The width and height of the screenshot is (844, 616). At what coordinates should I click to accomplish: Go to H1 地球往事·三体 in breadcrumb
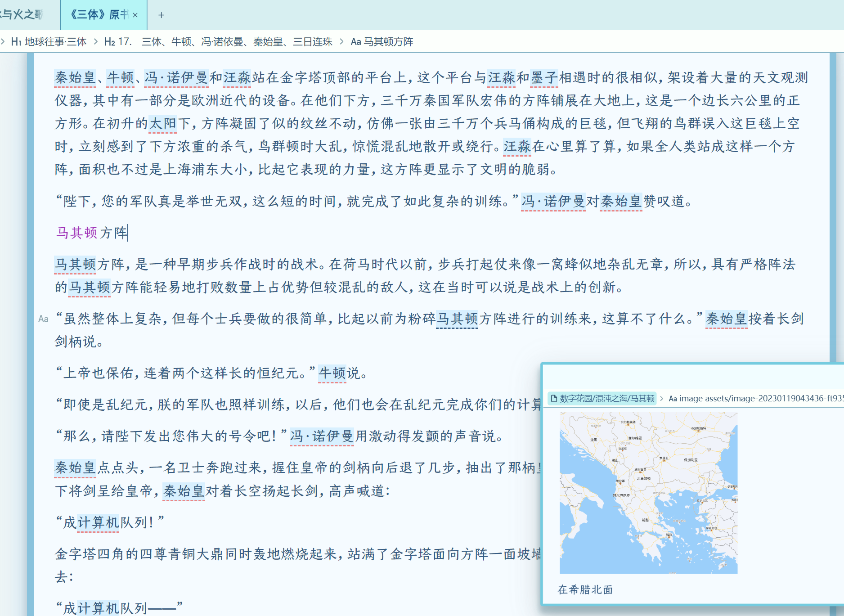click(49, 42)
